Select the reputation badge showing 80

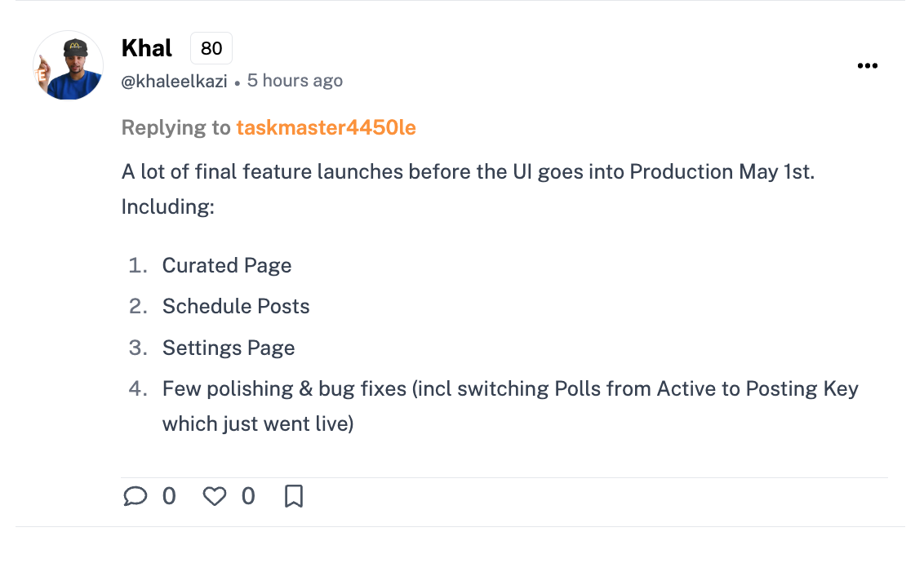pos(211,48)
